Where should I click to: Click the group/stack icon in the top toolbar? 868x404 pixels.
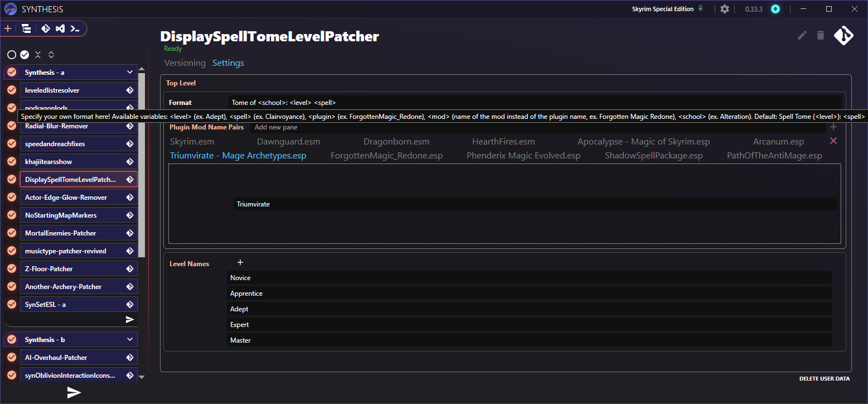pyautogui.click(x=26, y=28)
